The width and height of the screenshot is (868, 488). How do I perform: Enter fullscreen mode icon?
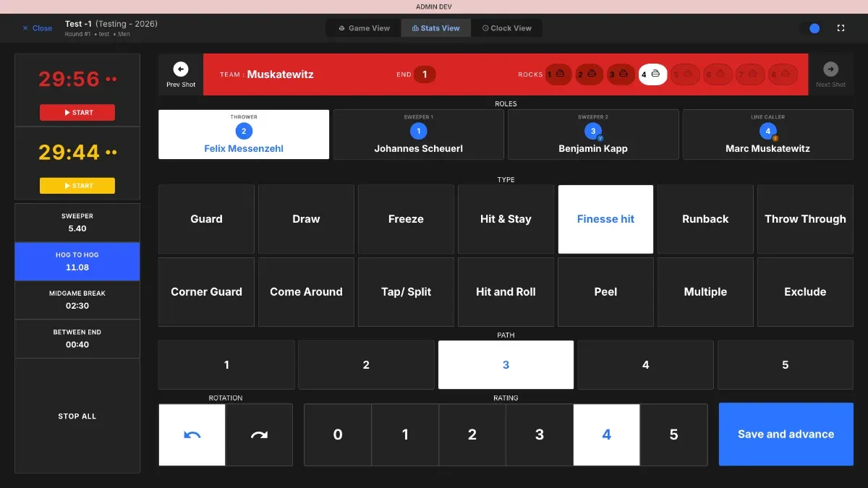(841, 28)
